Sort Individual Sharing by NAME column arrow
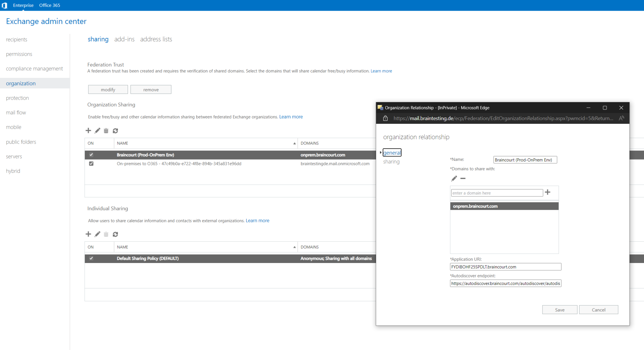Screen dimensions: 644x350 click(295, 247)
